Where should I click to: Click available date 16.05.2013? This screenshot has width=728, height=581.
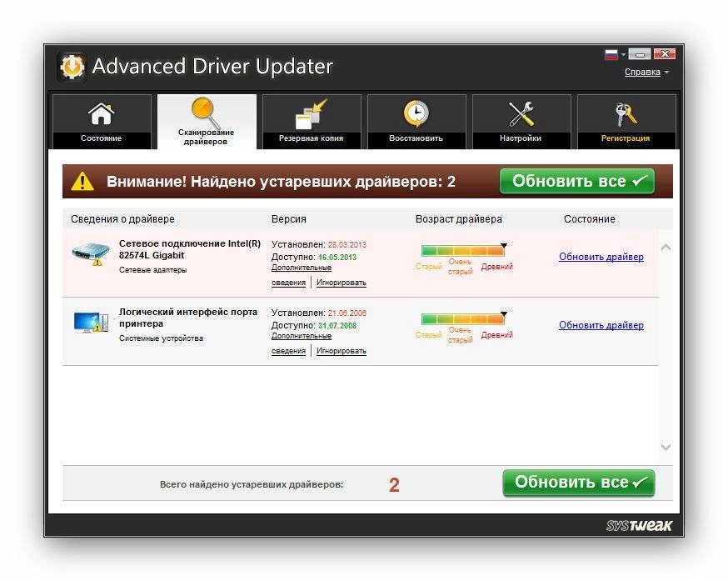pyautogui.click(x=337, y=257)
